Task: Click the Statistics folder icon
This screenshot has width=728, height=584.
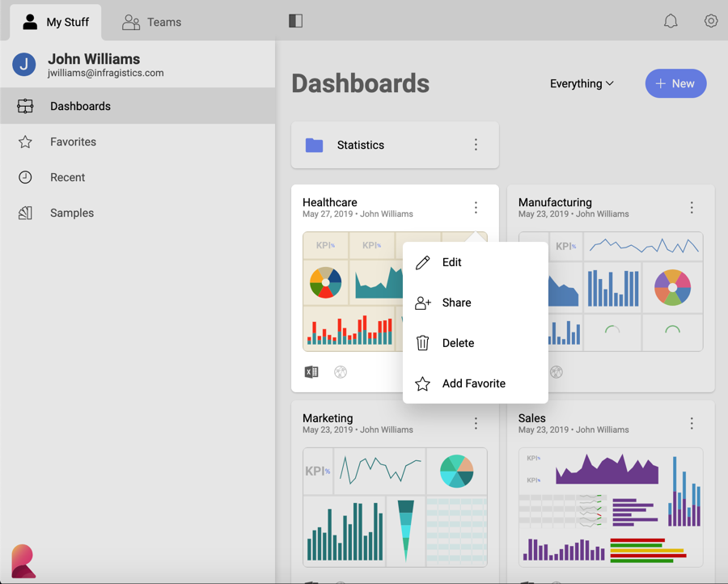Action: [315, 145]
